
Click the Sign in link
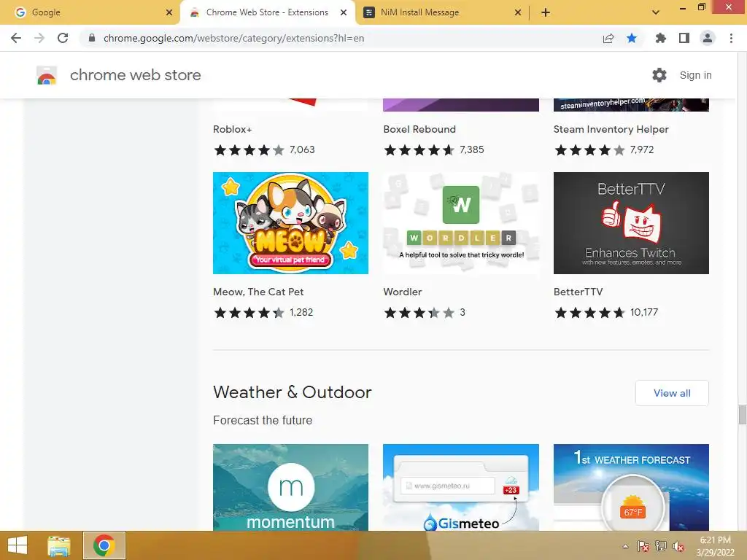695,75
